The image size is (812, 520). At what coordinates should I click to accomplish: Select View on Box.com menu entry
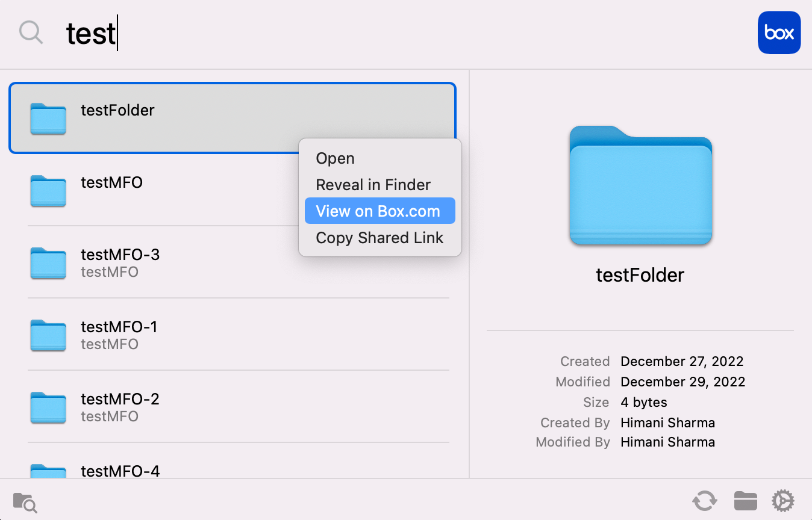[x=379, y=211]
